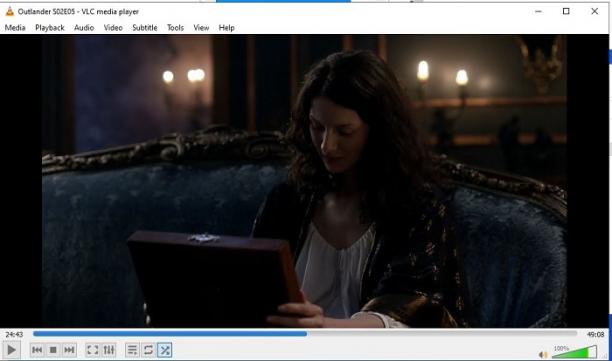Screen dimensions: 612x361
Task: Click the VLC cone title icon
Action: [10, 12]
